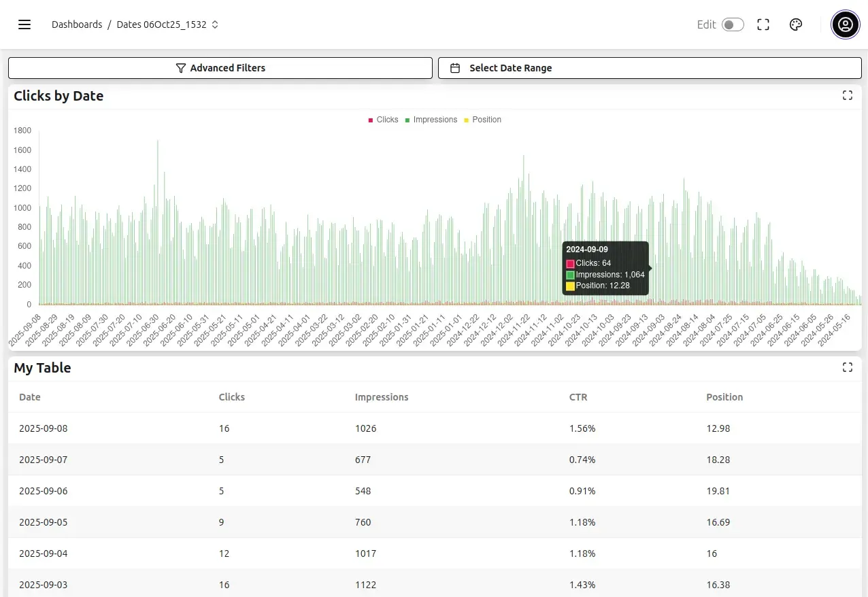Sort table by Impressions column header
The image size is (868, 597).
tap(382, 397)
